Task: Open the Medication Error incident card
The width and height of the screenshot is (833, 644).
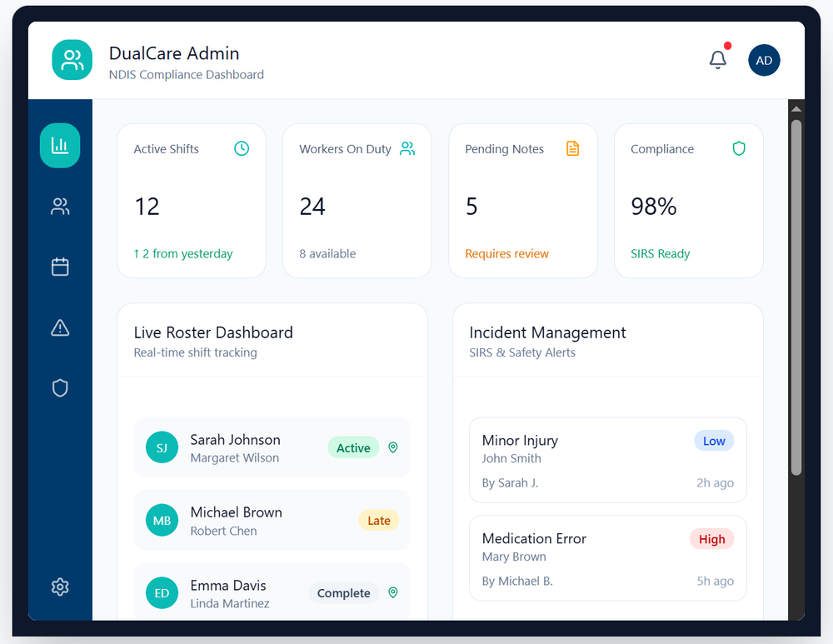Action: [607, 558]
